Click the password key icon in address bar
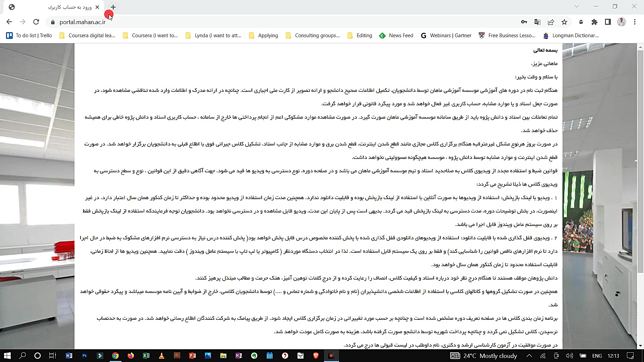Viewport: 644px width, 362px height. 524,22
